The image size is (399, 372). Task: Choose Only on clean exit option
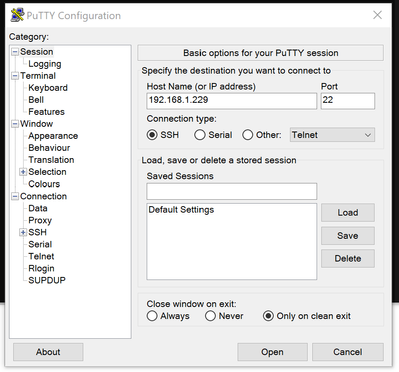pyautogui.click(x=268, y=316)
